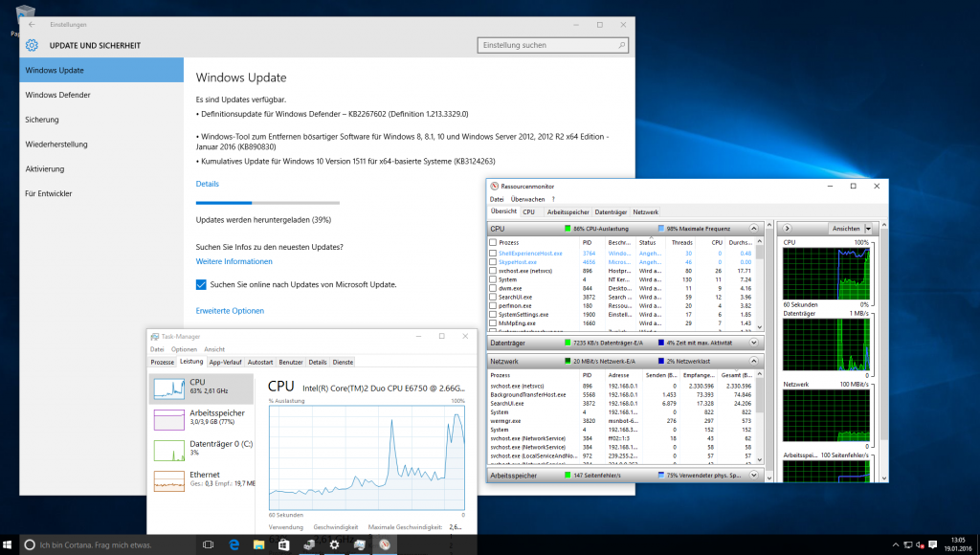Open the App-Verlauf tab

point(225,362)
